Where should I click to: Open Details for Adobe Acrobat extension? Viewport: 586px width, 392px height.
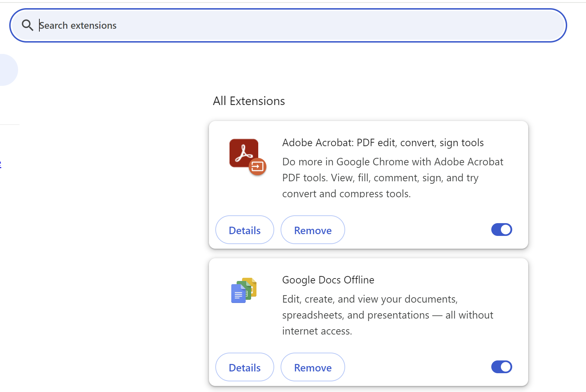[245, 230]
